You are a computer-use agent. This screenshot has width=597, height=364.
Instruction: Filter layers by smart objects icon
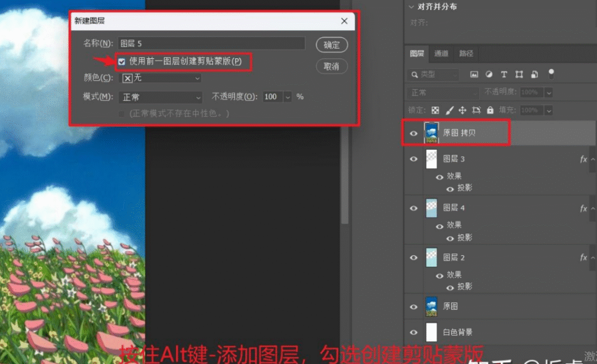click(535, 74)
